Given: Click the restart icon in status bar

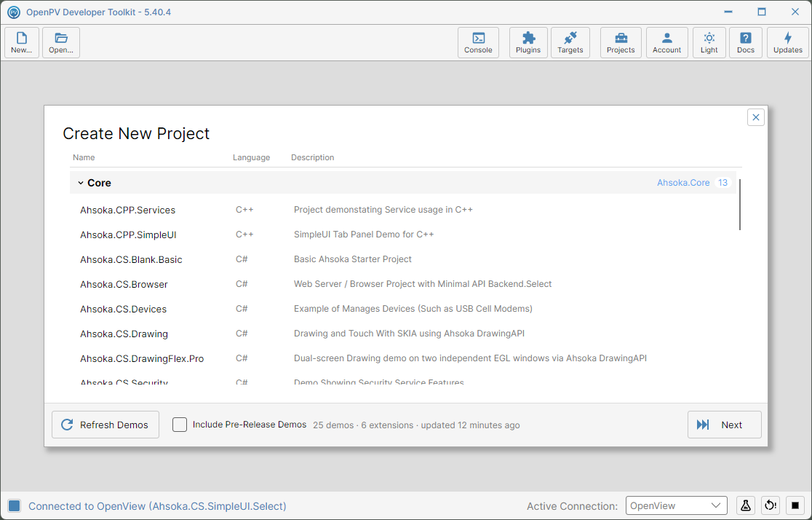Looking at the screenshot, I should (771, 505).
